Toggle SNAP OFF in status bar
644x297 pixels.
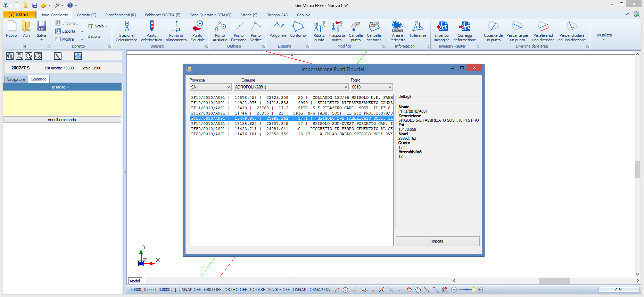pyautogui.click(x=191, y=290)
